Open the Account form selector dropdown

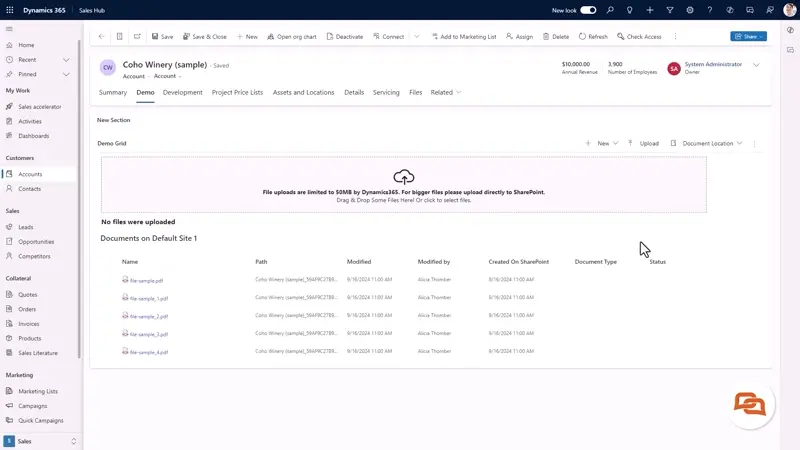(167, 76)
